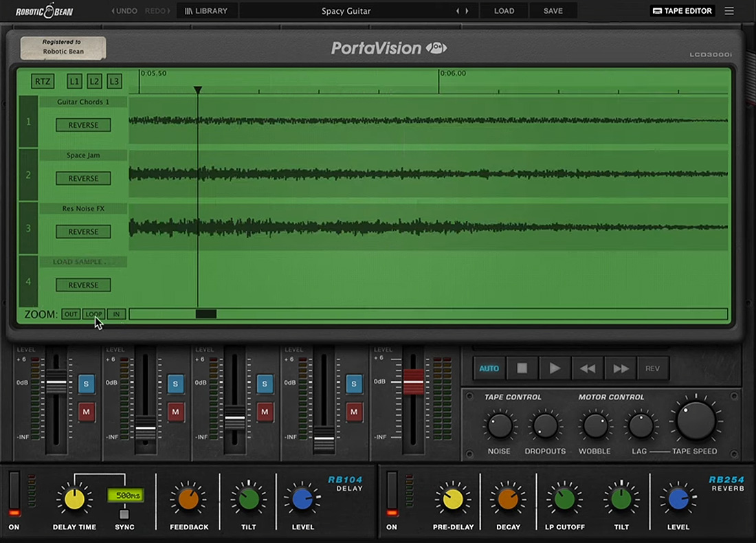Click the orange Feedback knob
756x543 pixels.
click(188, 500)
